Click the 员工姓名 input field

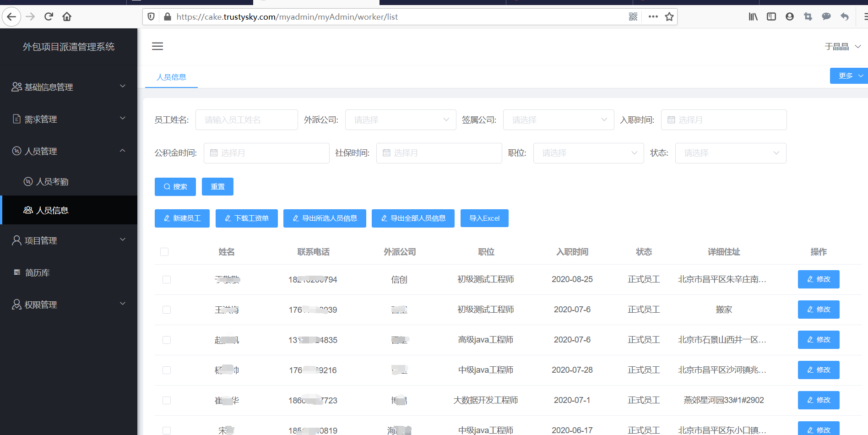click(247, 120)
